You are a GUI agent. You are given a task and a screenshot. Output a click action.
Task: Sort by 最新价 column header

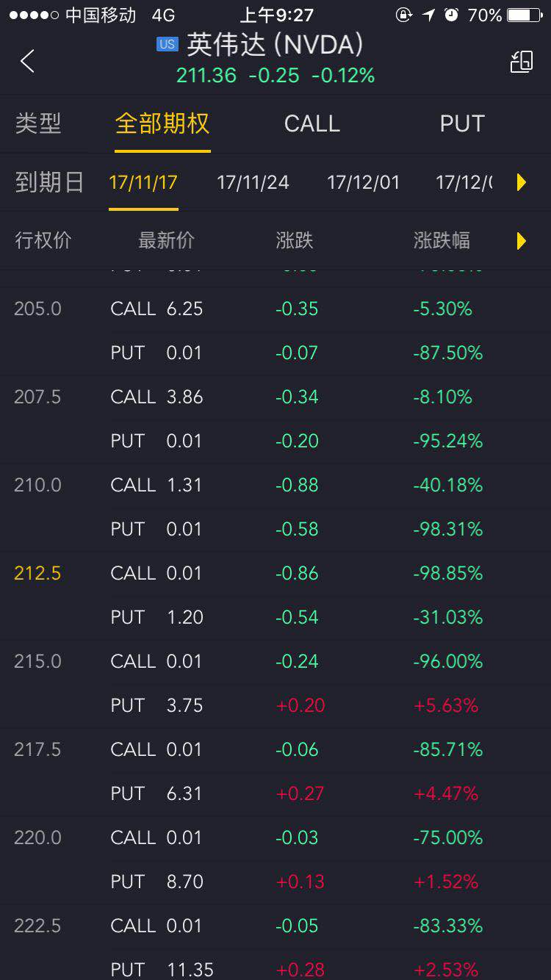166,240
